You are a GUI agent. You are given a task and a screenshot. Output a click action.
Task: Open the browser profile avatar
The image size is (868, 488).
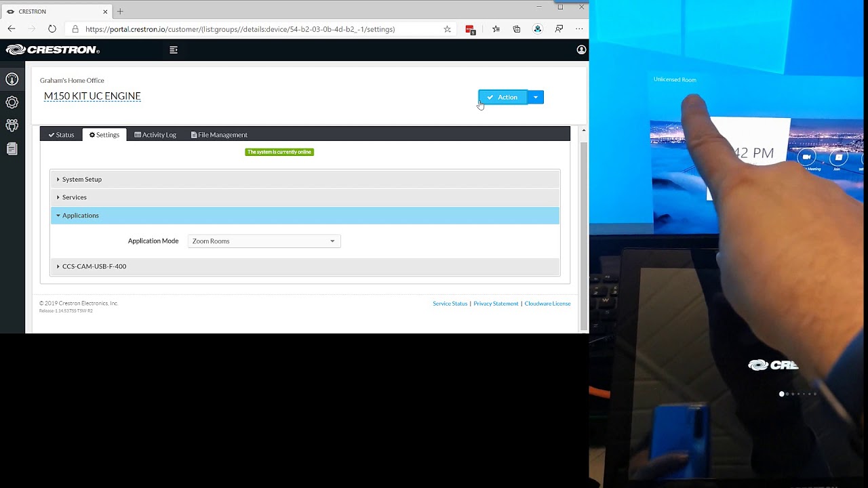(x=538, y=29)
